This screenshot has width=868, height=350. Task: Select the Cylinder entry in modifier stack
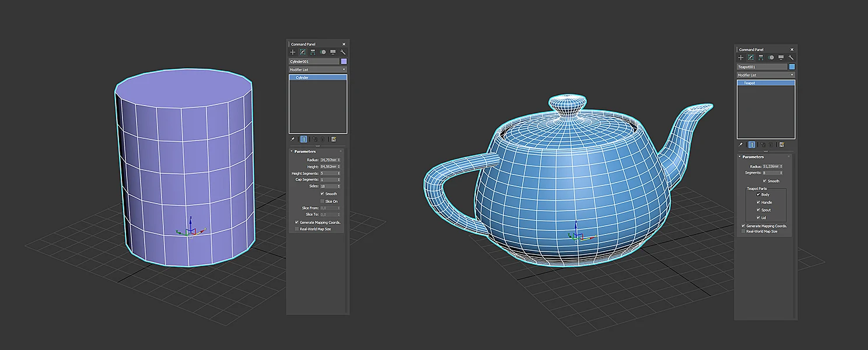click(x=318, y=78)
